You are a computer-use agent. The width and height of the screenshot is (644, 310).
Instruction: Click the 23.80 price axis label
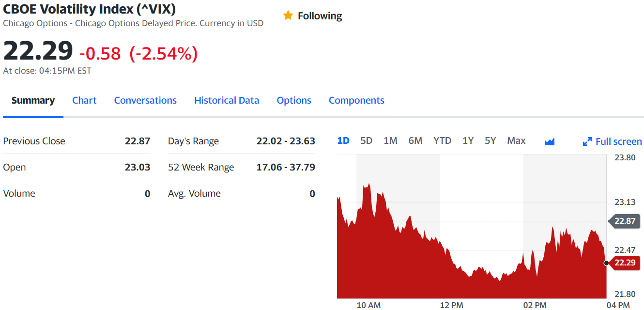click(625, 157)
